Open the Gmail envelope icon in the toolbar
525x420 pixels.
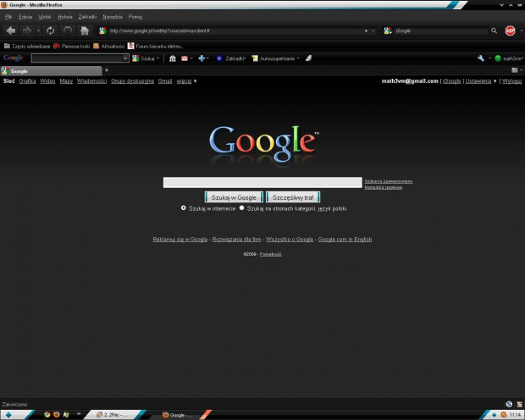pos(185,58)
